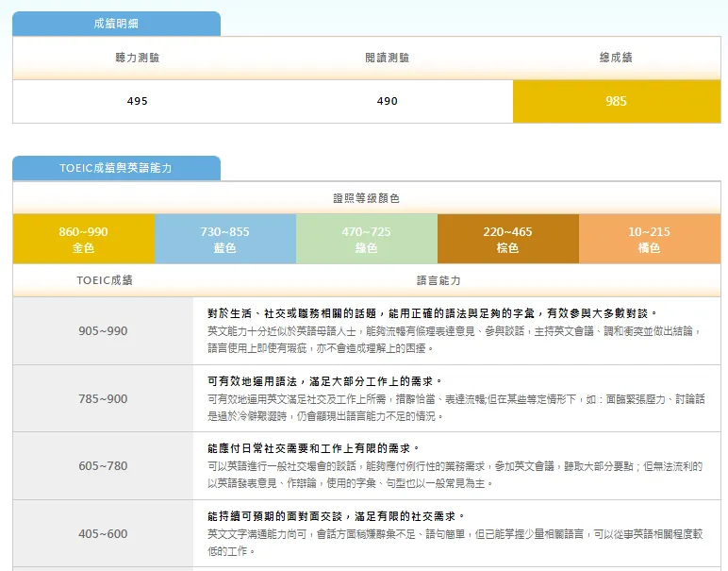
Task: Click the bold 能持續可預期的面對面交談 line
Action: (x=336, y=516)
